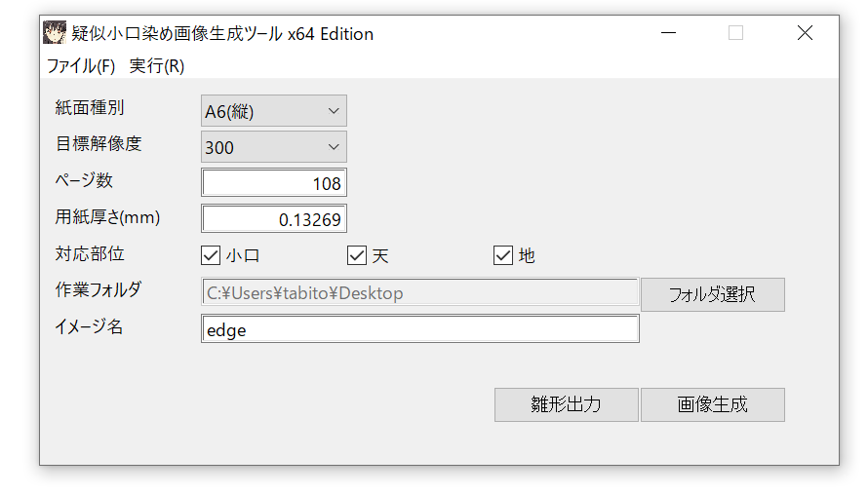
Task: Open the 実行(R) menu
Action: point(157,66)
